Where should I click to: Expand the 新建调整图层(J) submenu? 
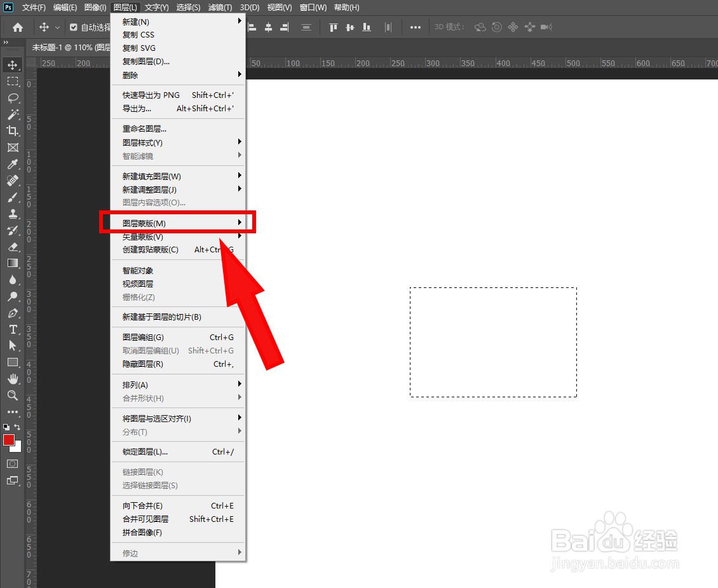coord(178,189)
